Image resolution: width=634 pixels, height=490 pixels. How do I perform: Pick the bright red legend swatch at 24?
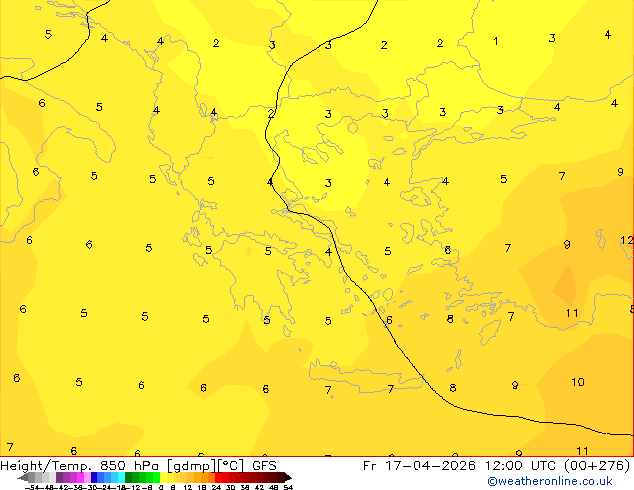coord(218,477)
